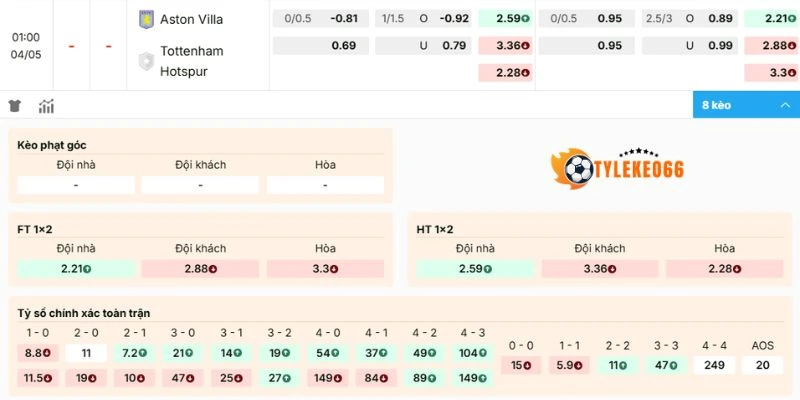Click the Aston Villa team crest
Viewport: 800px width, 400px height.
(145, 19)
